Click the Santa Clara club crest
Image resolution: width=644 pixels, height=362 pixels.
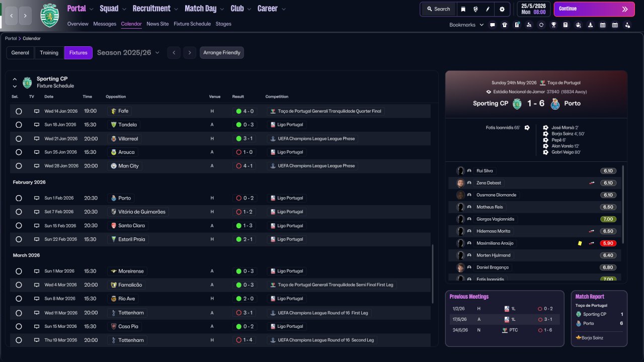click(x=114, y=226)
